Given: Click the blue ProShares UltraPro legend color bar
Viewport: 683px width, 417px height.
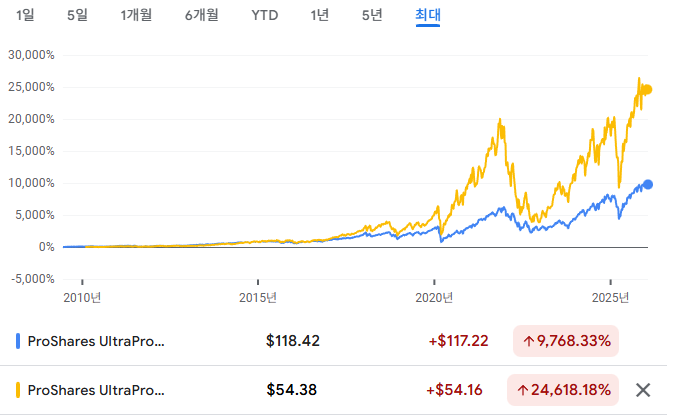Looking at the screenshot, I should 18,341.
